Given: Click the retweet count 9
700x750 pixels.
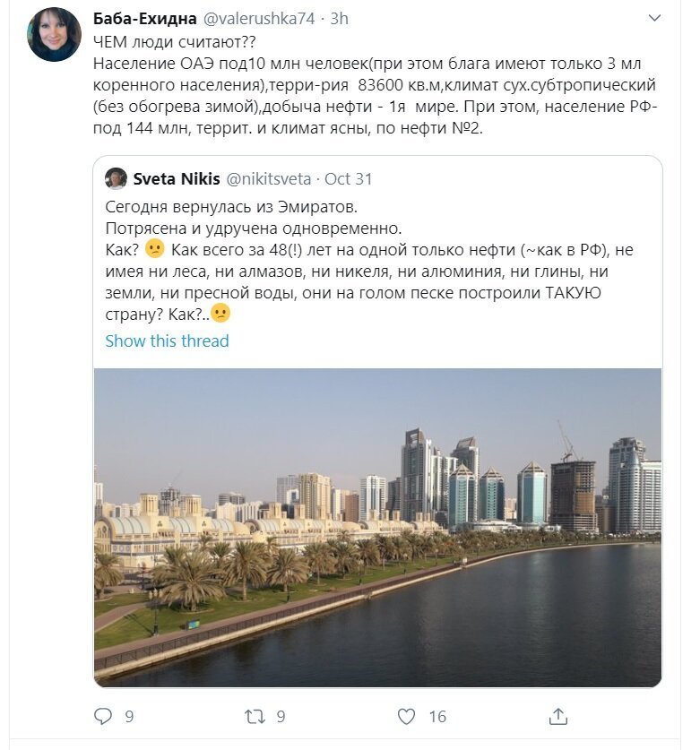Looking at the screenshot, I should coord(281,717).
